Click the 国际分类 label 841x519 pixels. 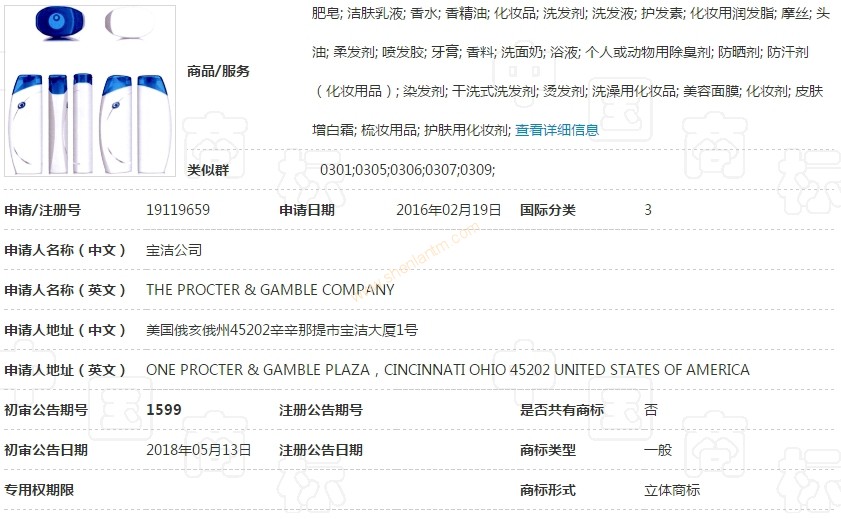tap(548, 210)
